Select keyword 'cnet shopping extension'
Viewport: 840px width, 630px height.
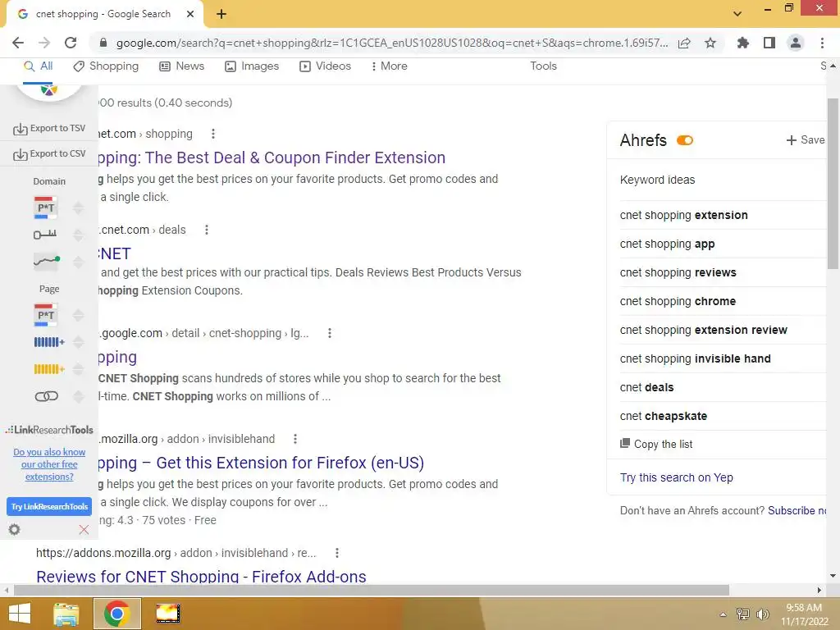[683, 215]
